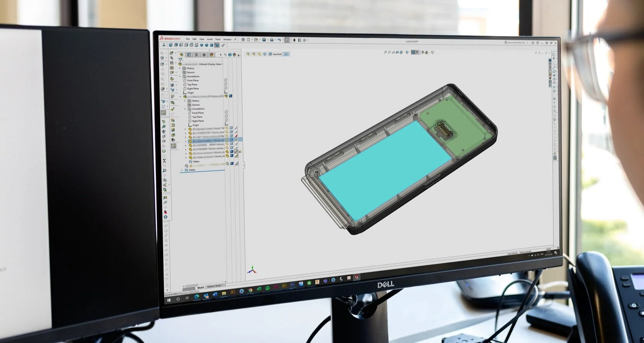Open Microsoft Edge from the taskbar
The height and width of the screenshot is (343, 644).
click(x=197, y=297)
